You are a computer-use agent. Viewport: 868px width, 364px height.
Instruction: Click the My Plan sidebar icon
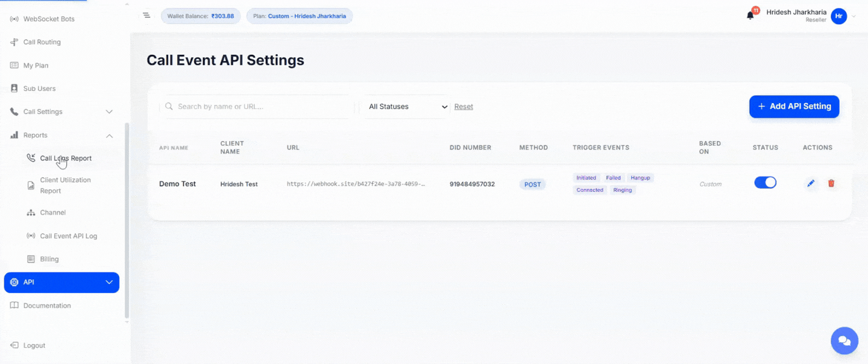(x=14, y=65)
